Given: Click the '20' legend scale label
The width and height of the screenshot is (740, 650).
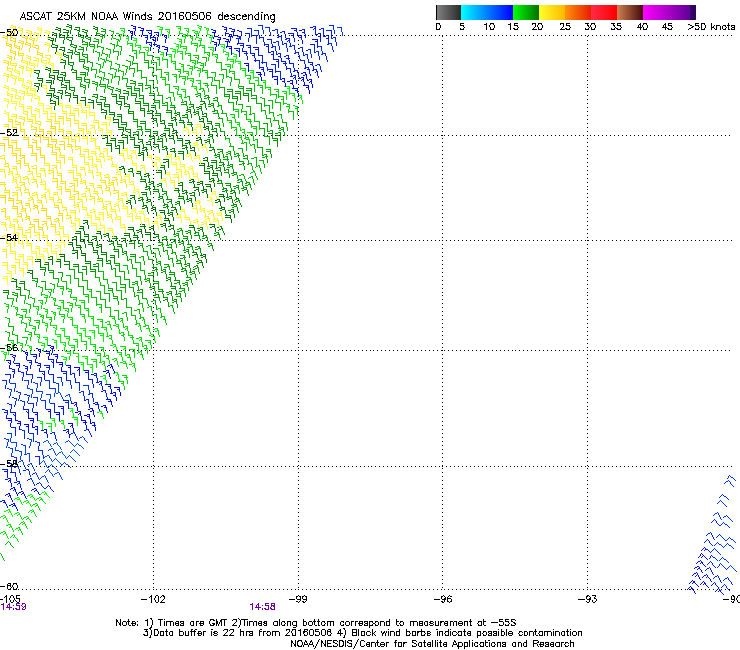Looking at the screenshot, I should pyautogui.click(x=537, y=27).
